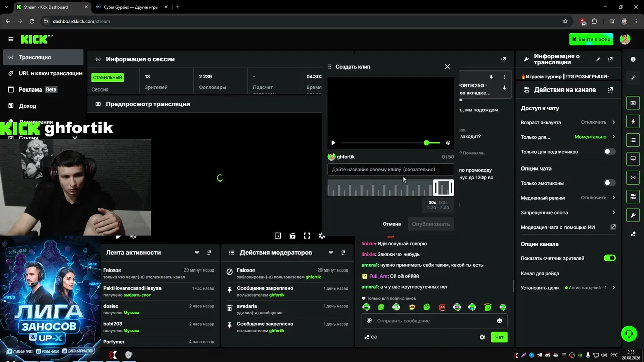Click the Выйти в эфир button
644x362 pixels.
coord(591,39)
